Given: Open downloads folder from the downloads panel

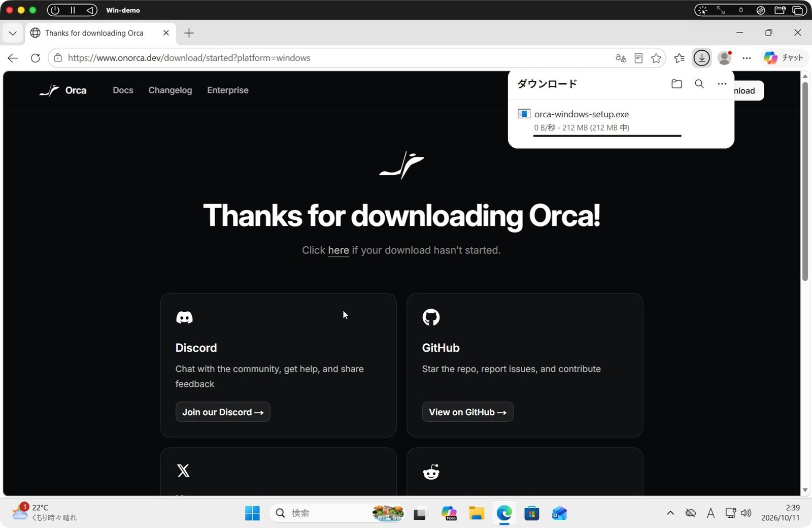Looking at the screenshot, I should click(676, 84).
